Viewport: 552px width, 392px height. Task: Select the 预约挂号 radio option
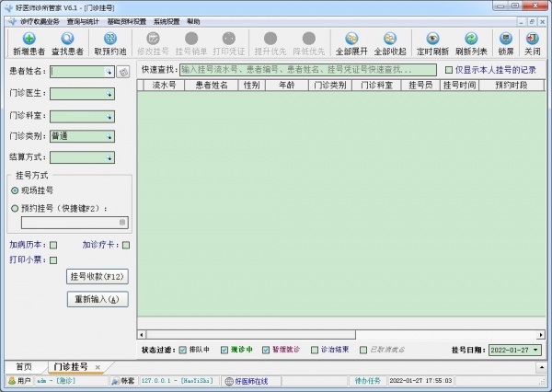click(x=15, y=208)
